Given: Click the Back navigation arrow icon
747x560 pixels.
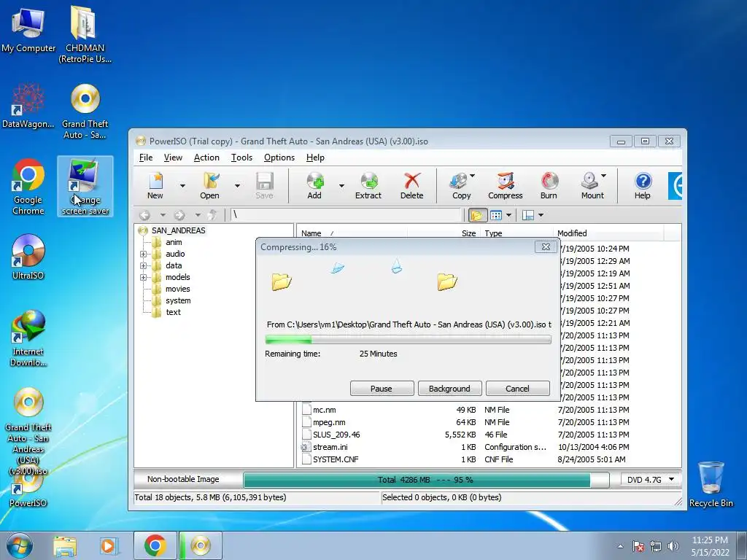Looking at the screenshot, I should [x=145, y=215].
